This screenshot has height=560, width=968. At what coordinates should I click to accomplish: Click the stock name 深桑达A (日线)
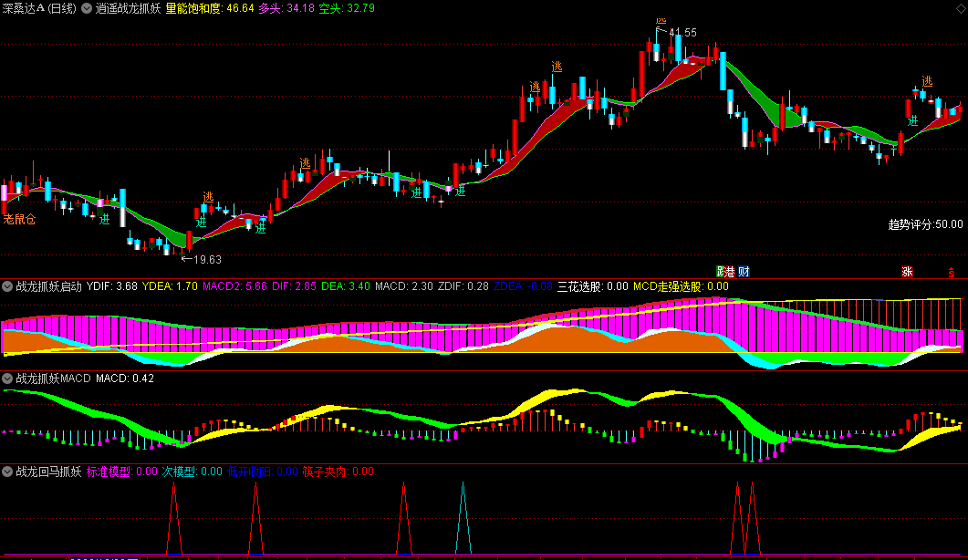39,8
